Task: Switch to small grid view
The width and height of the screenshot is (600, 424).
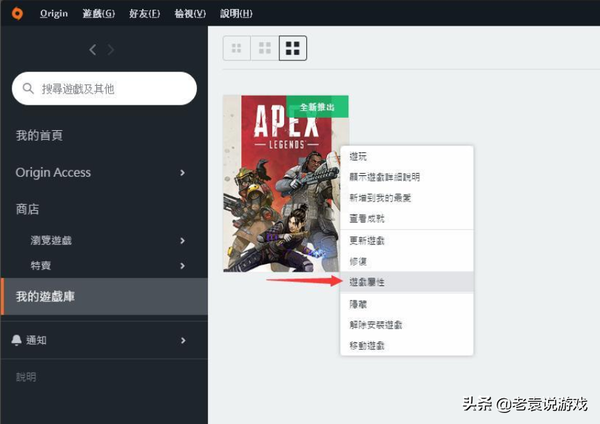Action: [x=237, y=47]
